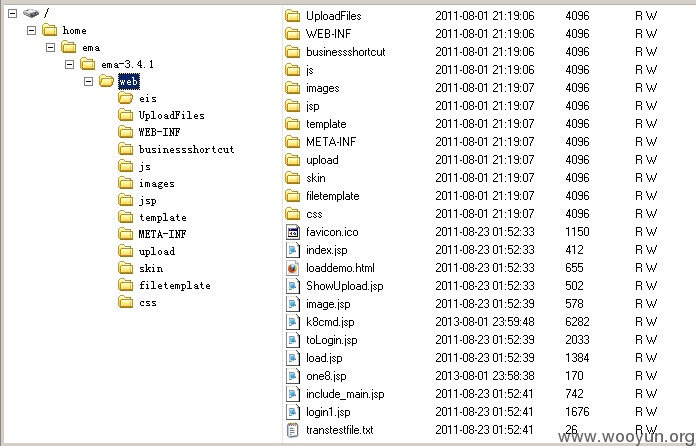Click js folder icon in file list
The image size is (696, 446).
[293, 70]
